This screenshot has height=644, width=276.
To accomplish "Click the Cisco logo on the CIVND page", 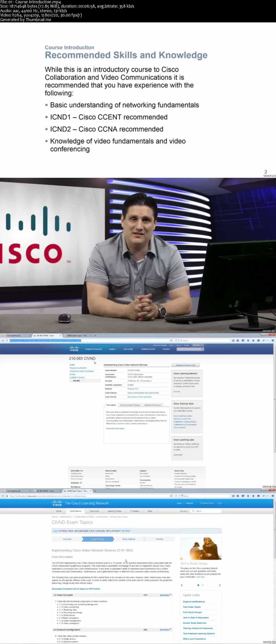I will [x=74, y=349].
